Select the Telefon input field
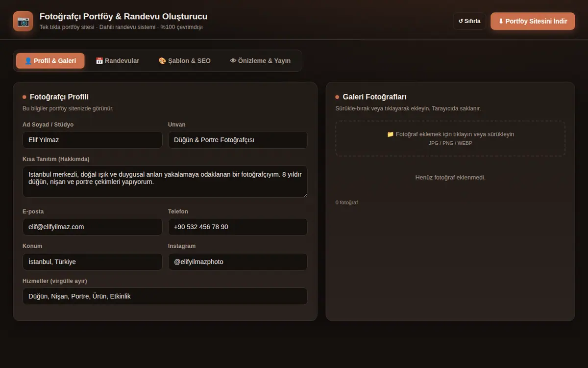Screen dimensions: 588x368 click(238, 227)
